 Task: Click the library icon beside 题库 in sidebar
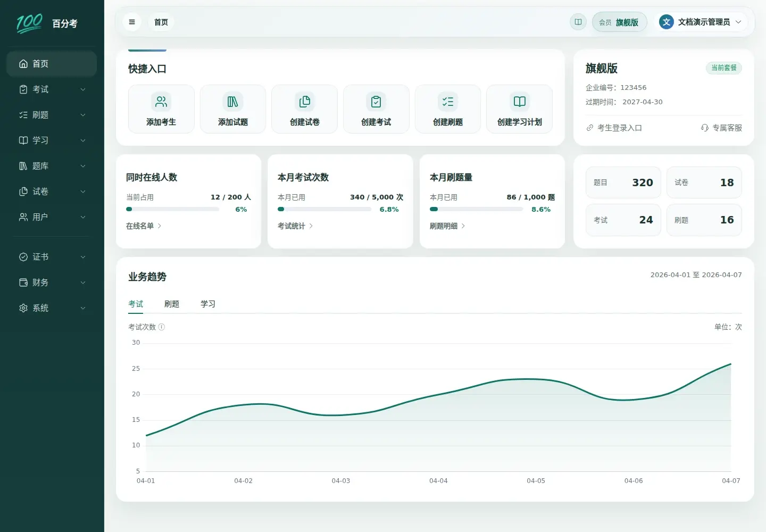[x=23, y=166]
